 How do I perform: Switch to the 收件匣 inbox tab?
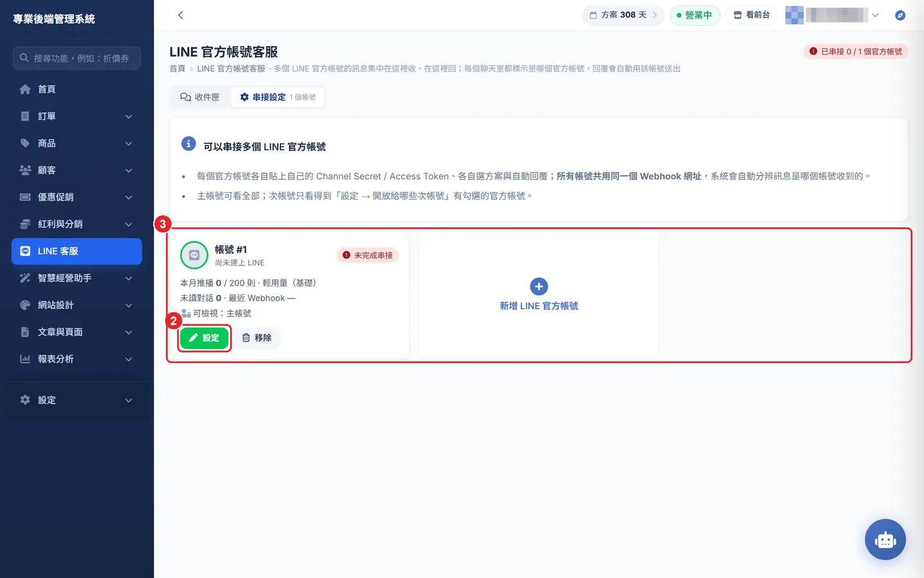[200, 97]
